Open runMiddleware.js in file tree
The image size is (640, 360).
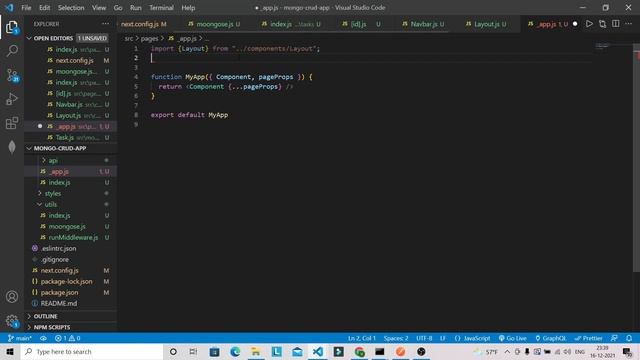[x=73, y=238]
